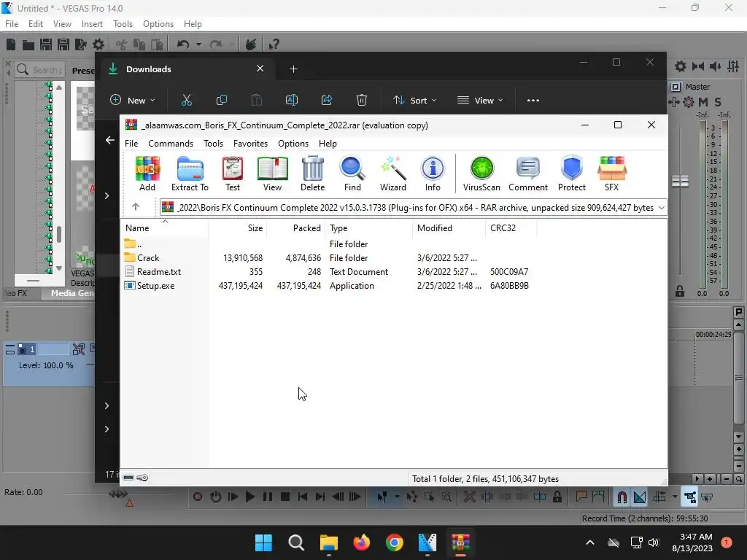
Task: Click the VEGAS Undo arrow
Action: click(x=183, y=44)
